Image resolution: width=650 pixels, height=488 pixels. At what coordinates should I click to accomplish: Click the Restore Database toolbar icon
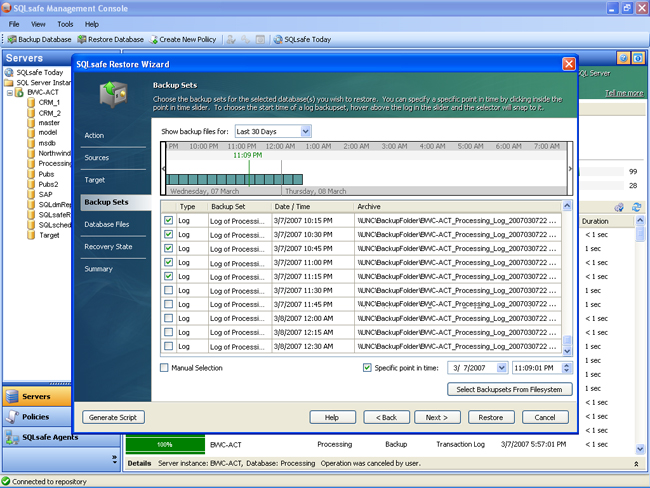pos(82,39)
